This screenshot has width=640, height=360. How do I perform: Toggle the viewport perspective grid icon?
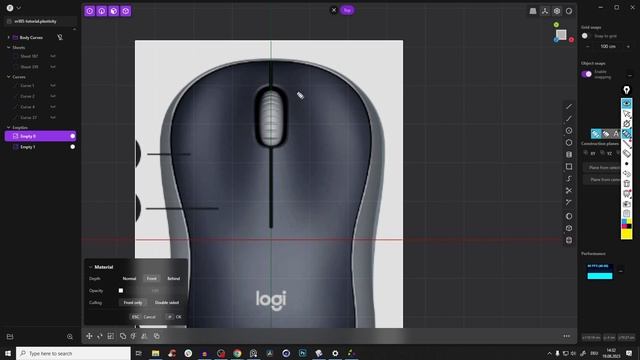pos(533,11)
